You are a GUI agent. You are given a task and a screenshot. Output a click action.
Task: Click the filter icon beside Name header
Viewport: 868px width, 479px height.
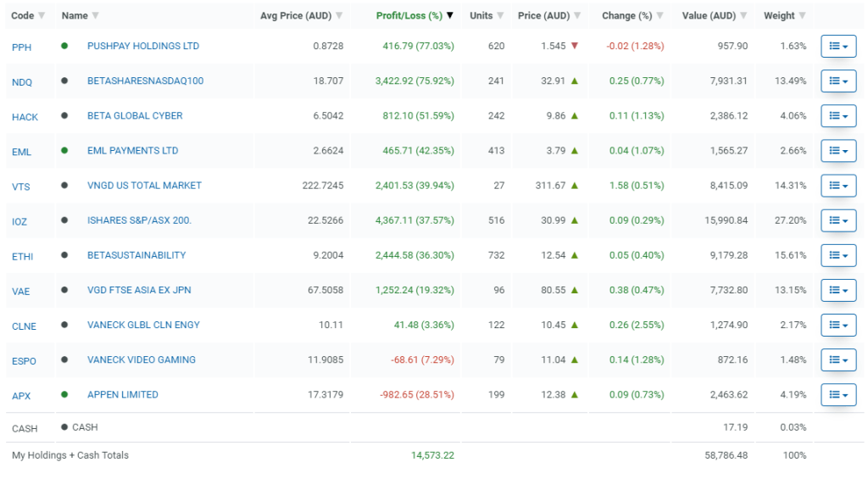coord(95,16)
